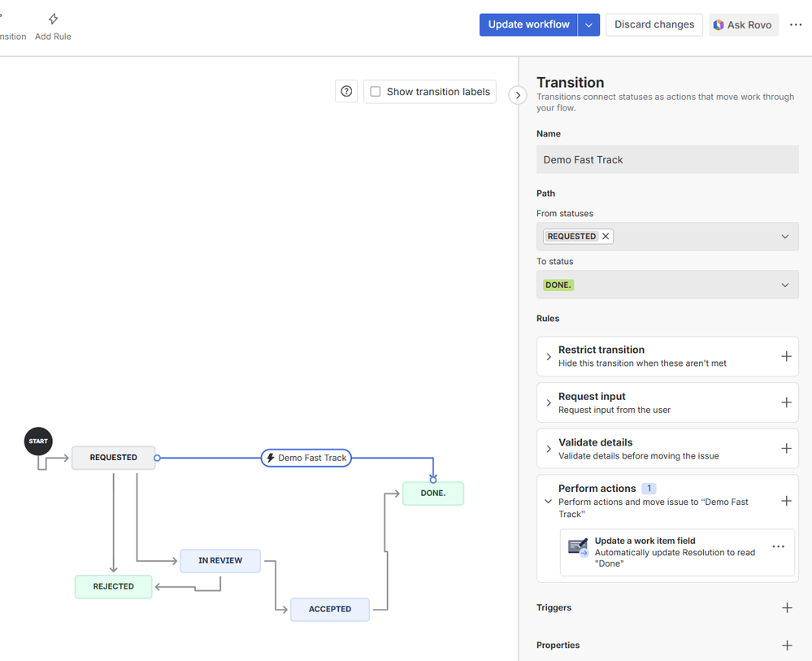Click the lightning bolt on Demo Fast Track
The image size is (812, 661).
click(270, 458)
